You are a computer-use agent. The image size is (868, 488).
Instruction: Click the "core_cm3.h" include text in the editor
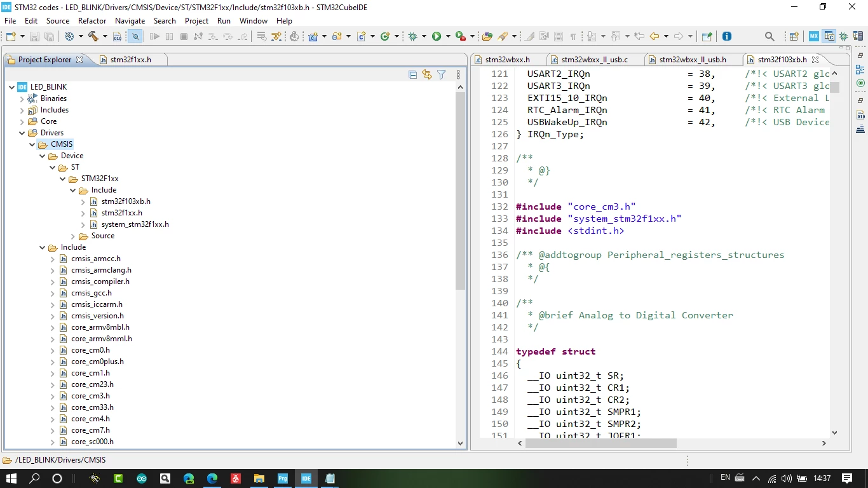pos(602,207)
